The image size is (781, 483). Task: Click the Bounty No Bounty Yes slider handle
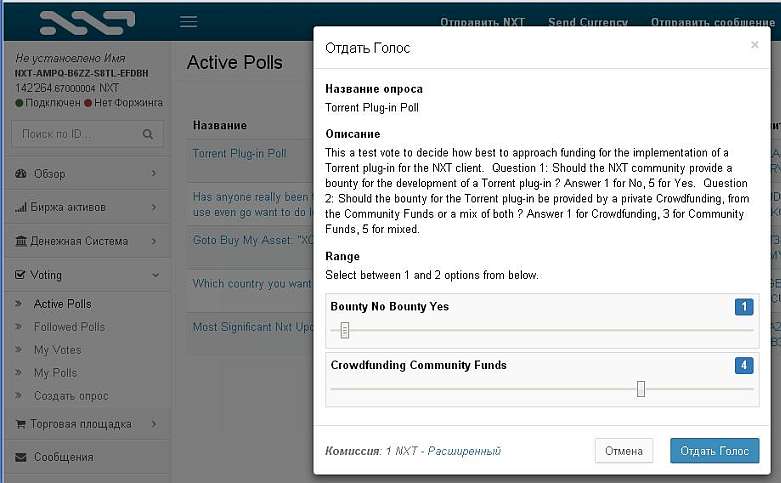(345, 330)
